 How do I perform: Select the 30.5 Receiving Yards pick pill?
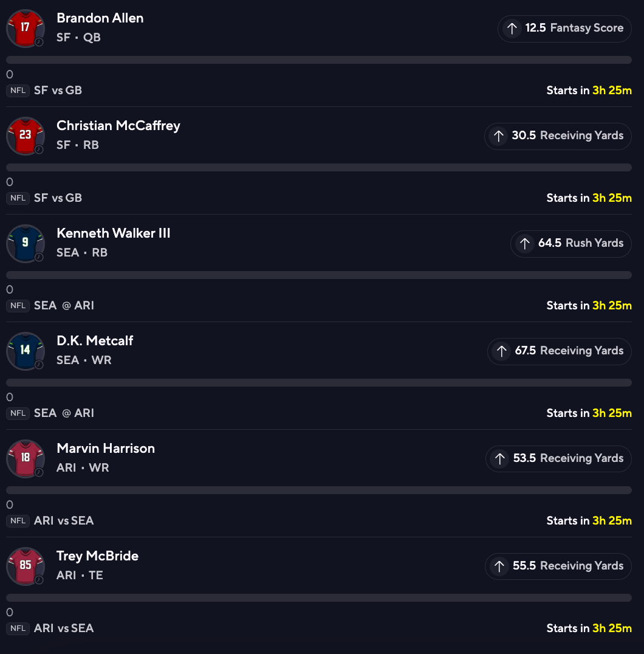pos(558,136)
